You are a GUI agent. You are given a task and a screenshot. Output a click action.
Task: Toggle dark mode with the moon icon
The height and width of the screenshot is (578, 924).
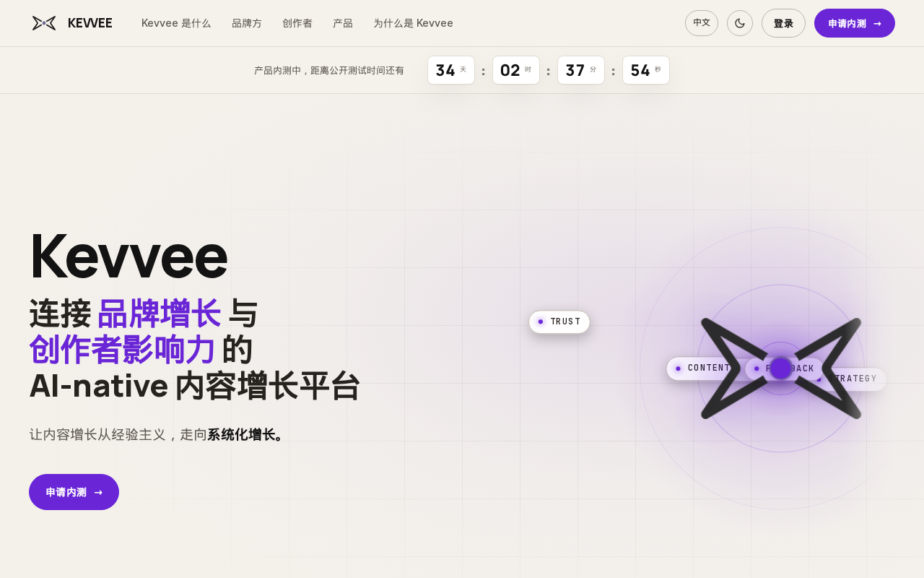click(740, 23)
